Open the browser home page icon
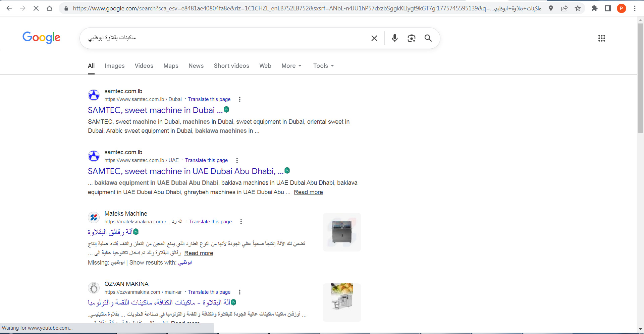Viewport: 644px width, 334px height. pyautogui.click(x=49, y=8)
